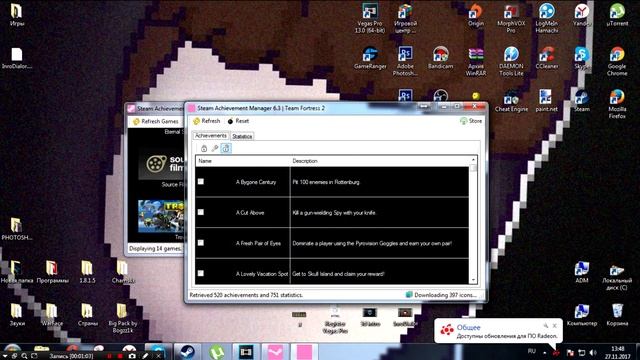640x360 pixels.
Task: Close the Radeon update notification
Action: (555, 326)
